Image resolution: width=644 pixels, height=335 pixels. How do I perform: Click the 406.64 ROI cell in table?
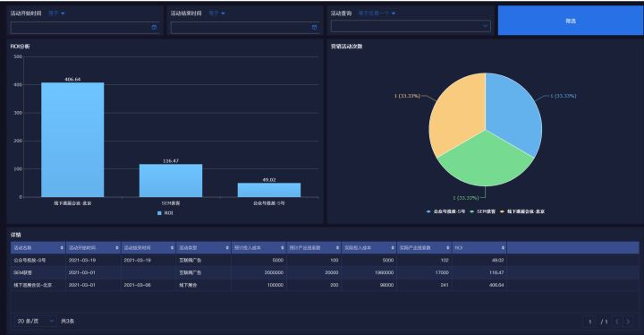pos(479,285)
